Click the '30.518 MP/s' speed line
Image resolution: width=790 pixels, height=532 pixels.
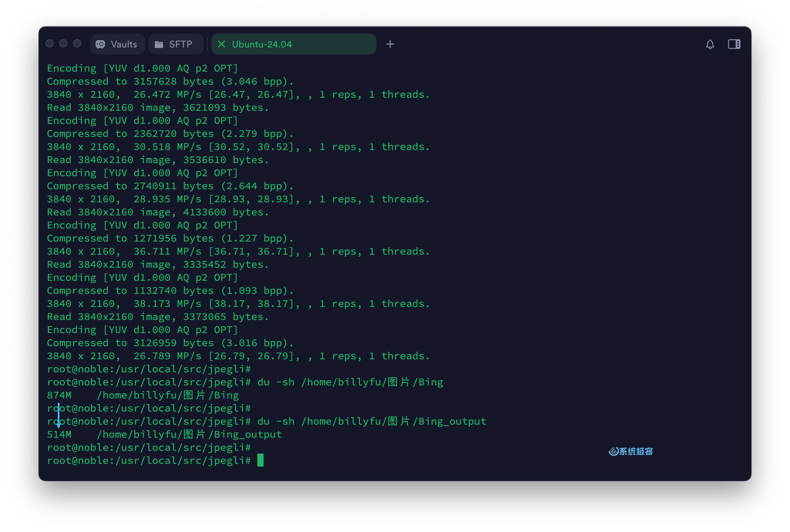coord(238,147)
